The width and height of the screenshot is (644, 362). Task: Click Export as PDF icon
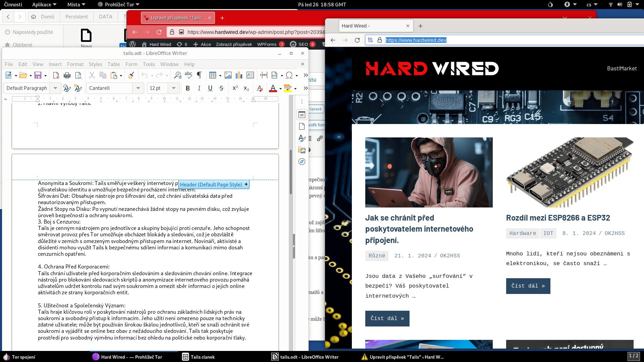coord(56,75)
